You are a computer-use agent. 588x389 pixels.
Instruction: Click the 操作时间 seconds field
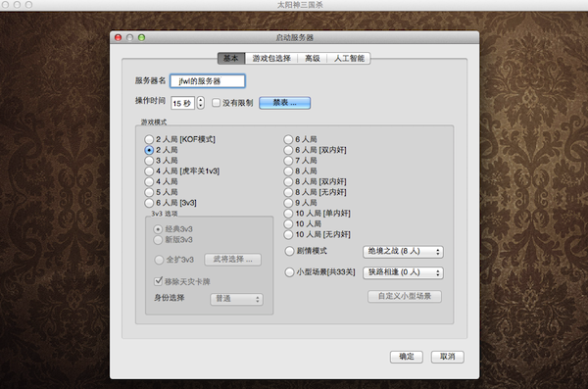[x=182, y=103]
